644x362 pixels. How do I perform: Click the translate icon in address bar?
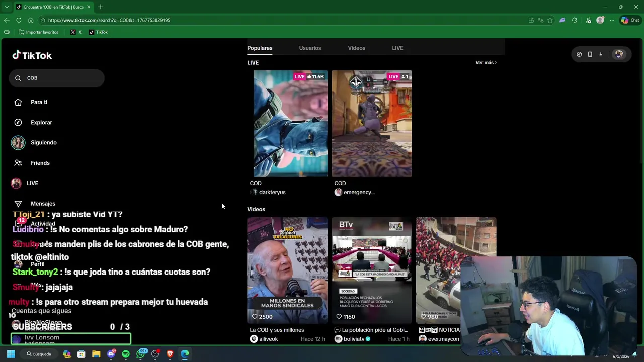540,20
